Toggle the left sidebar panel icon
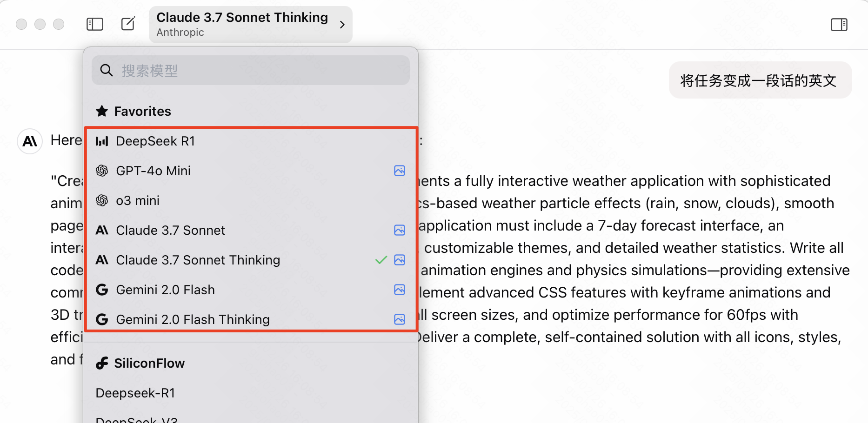Image resolution: width=868 pixels, height=423 pixels. click(x=95, y=24)
